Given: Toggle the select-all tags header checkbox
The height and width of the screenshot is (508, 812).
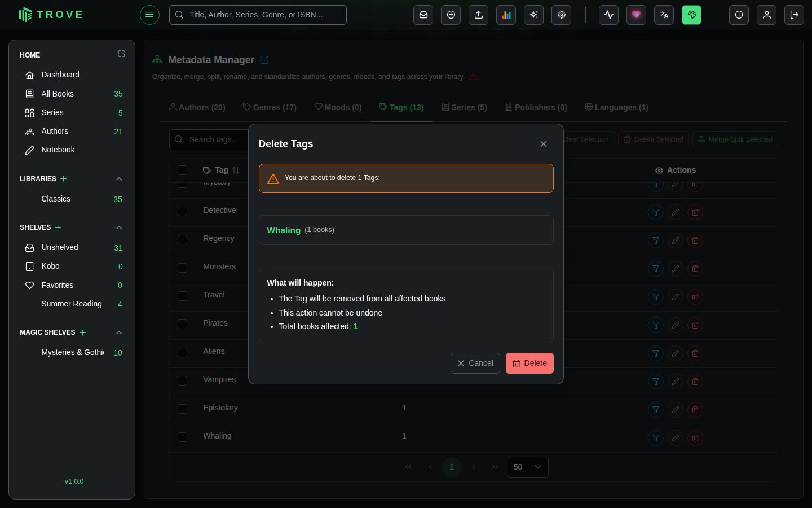Looking at the screenshot, I should (182, 170).
